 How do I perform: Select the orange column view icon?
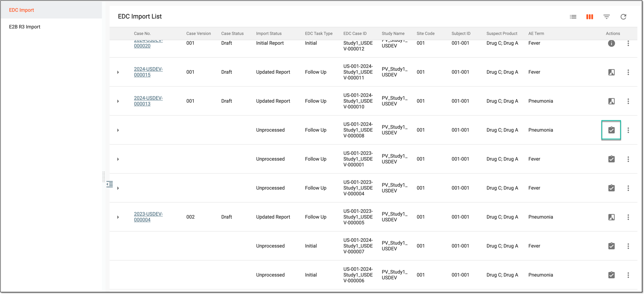(x=590, y=17)
